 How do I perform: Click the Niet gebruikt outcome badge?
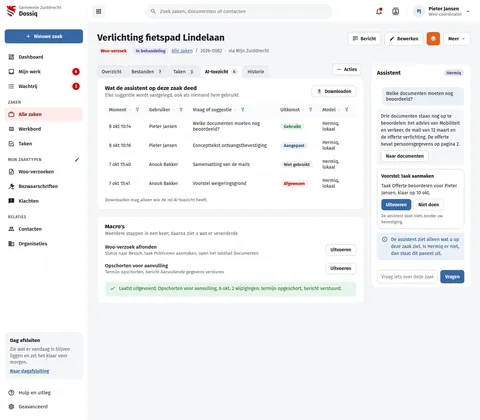[x=296, y=164]
